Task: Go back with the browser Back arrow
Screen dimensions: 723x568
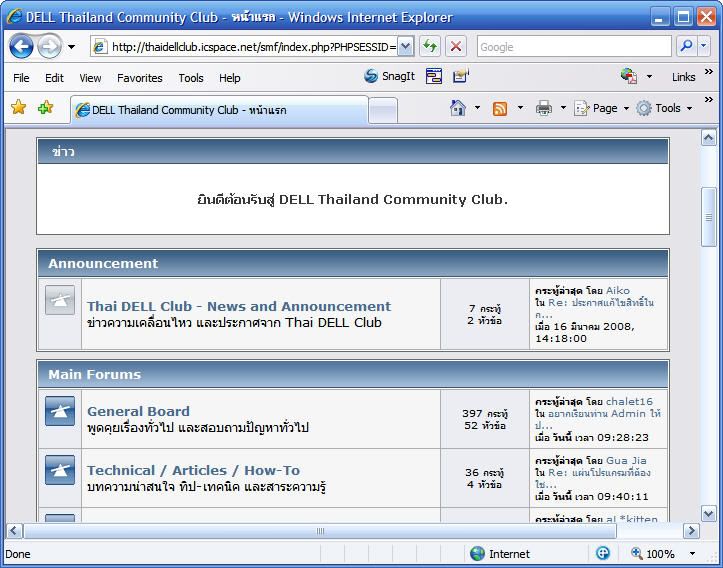Action: (21, 47)
